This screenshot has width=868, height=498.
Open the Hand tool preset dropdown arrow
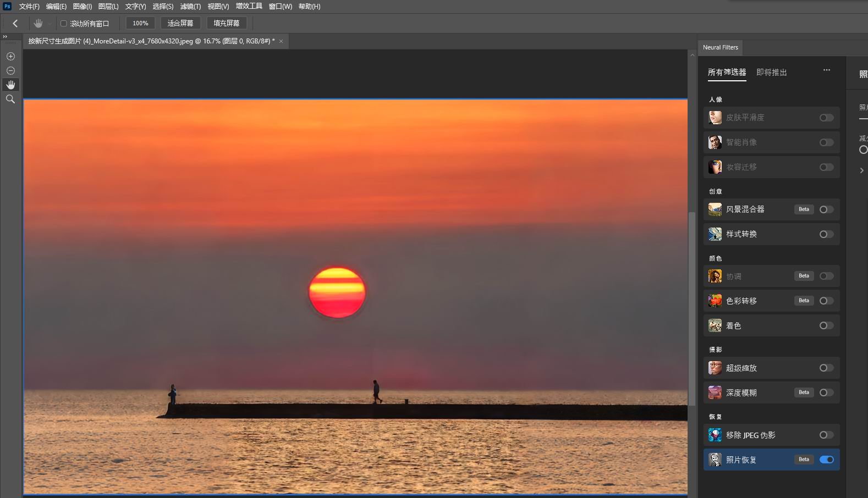tap(50, 24)
